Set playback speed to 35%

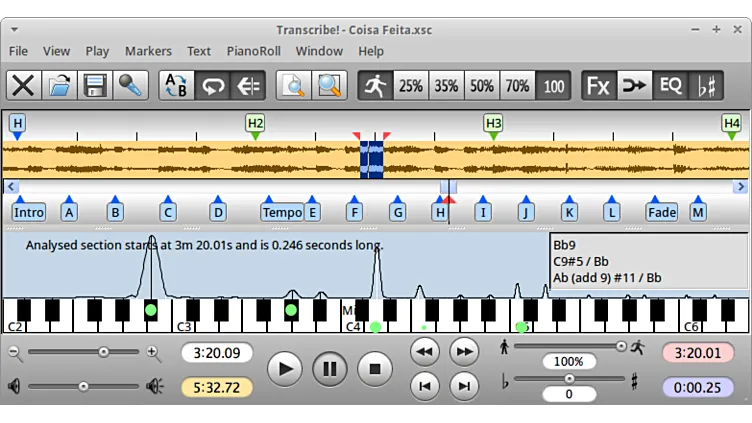click(x=446, y=86)
